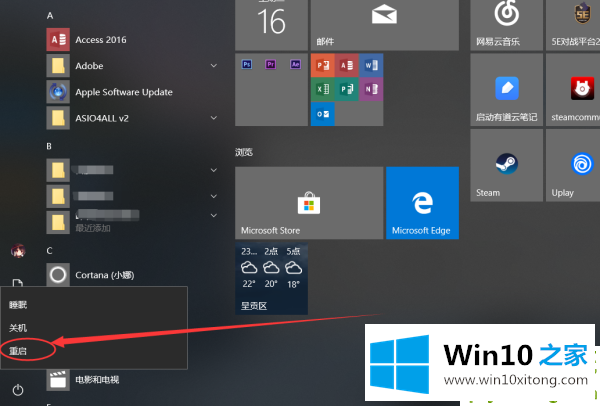This screenshot has width=600, height=406.
Task: Open the After Effects tile
Action: pos(296,64)
